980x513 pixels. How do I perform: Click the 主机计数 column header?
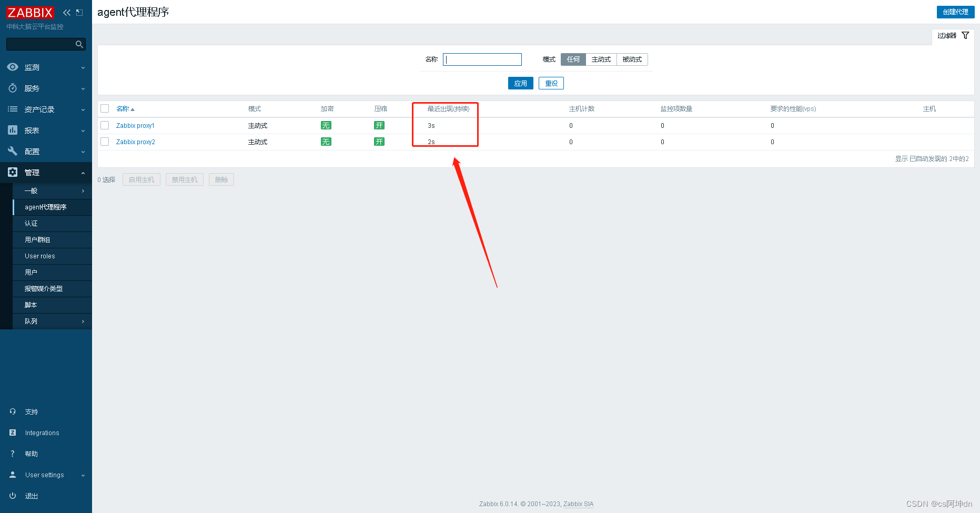coord(582,108)
